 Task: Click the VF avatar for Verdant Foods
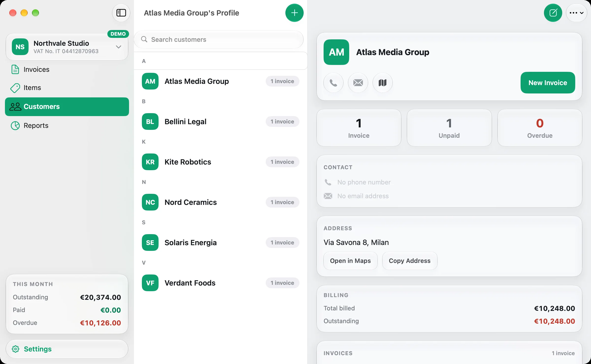150,283
